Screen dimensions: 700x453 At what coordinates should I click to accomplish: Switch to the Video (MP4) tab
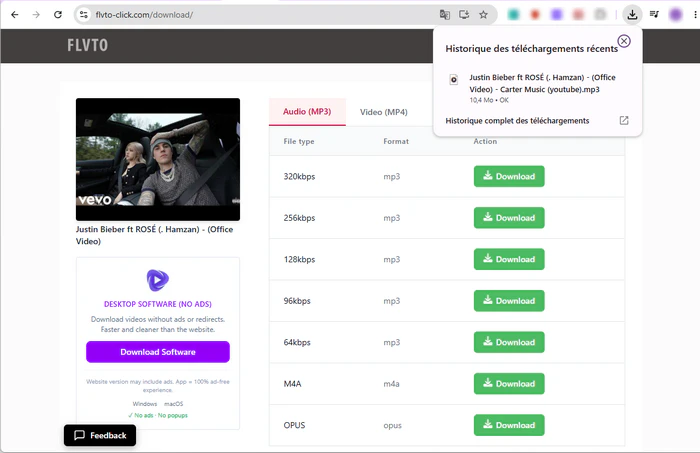click(x=383, y=112)
